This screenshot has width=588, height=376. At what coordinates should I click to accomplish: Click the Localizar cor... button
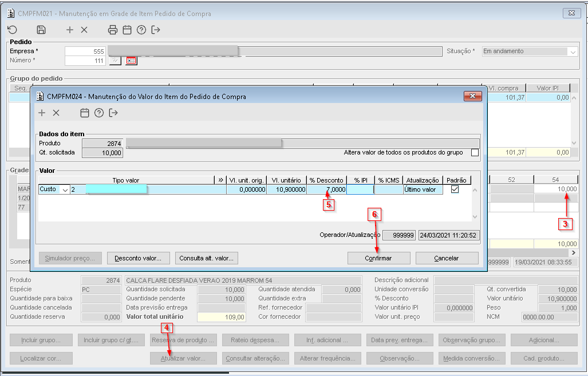coord(41,358)
